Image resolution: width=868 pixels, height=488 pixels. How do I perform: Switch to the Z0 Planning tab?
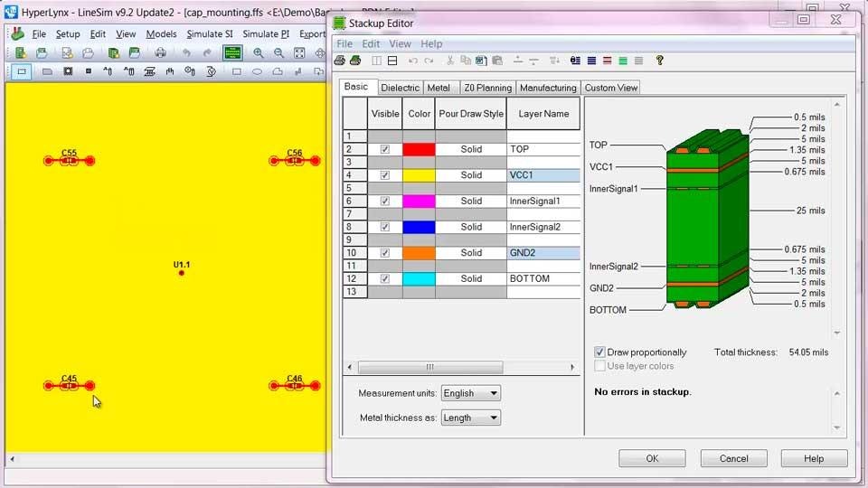coord(487,88)
